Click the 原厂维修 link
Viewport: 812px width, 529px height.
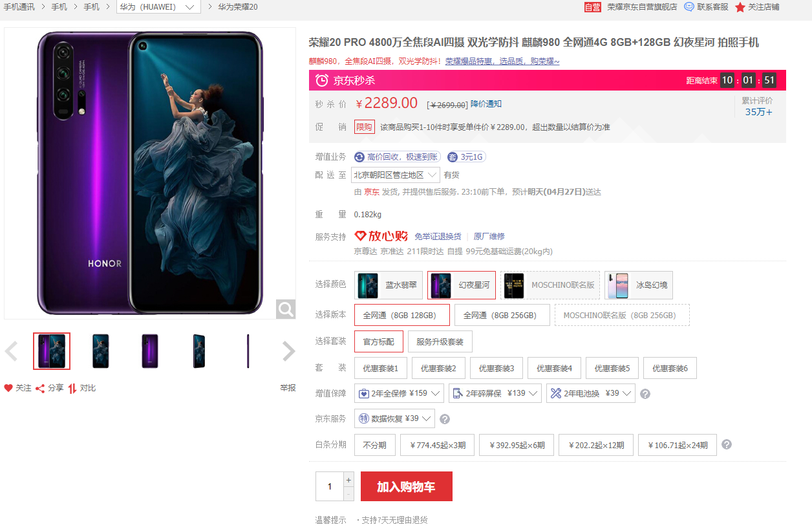coord(489,237)
